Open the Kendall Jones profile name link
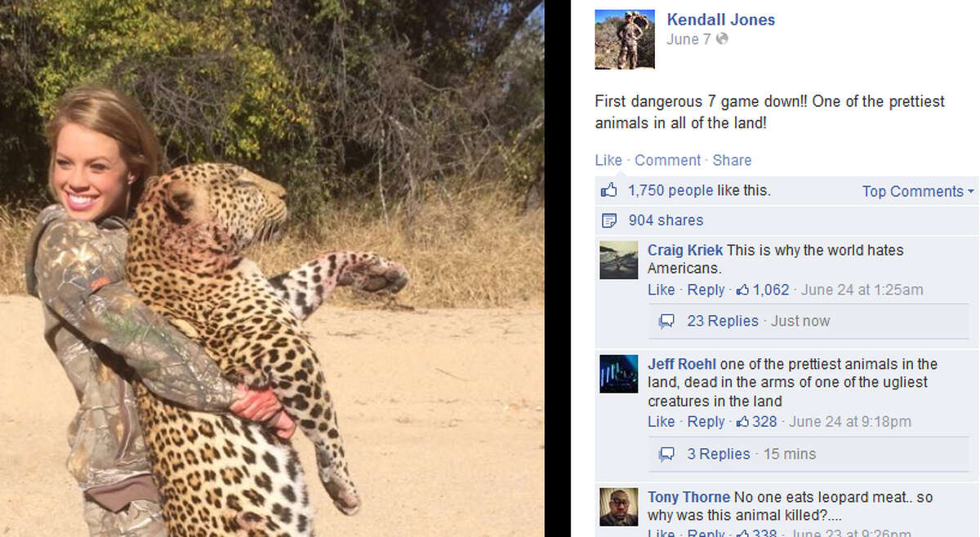 721,20
